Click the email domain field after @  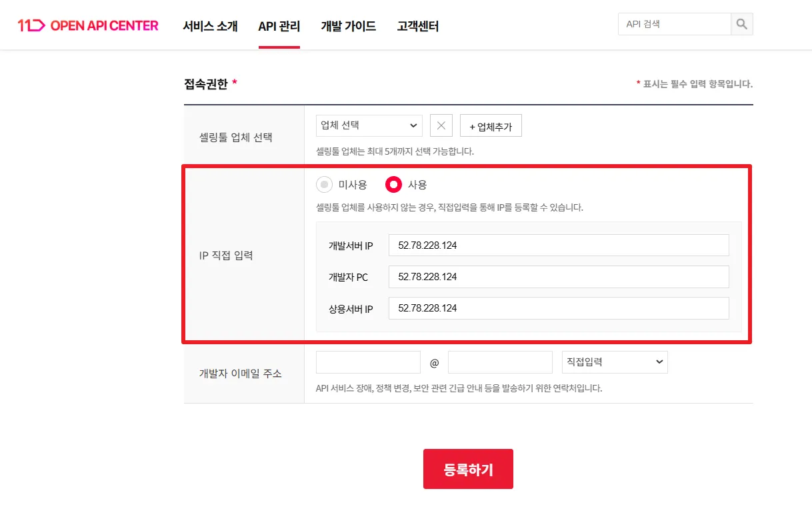(x=500, y=362)
